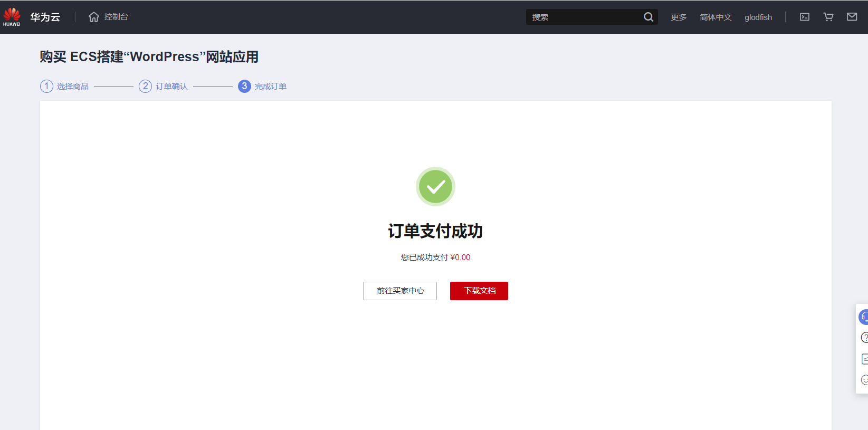
Task: Click step 3 circle icon
Action: 244,86
